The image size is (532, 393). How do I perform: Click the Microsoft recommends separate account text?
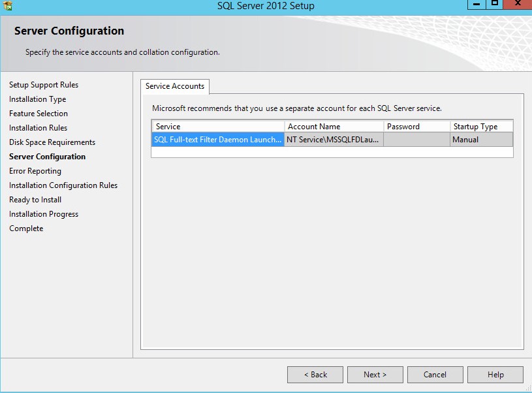(x=297, y=108)
